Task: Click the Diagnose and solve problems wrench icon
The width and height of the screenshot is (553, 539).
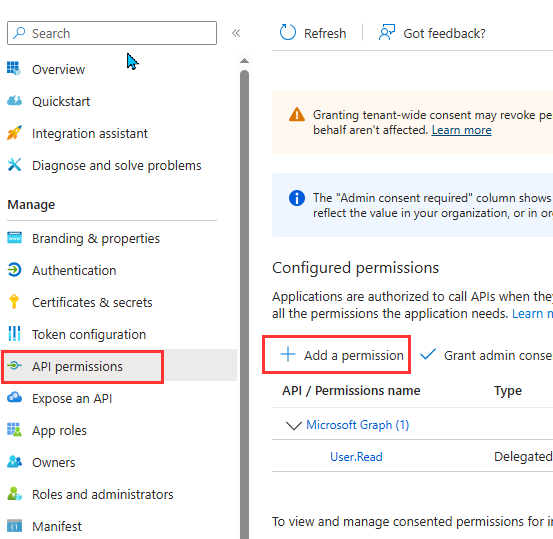Action: click(x=14, y=165)
